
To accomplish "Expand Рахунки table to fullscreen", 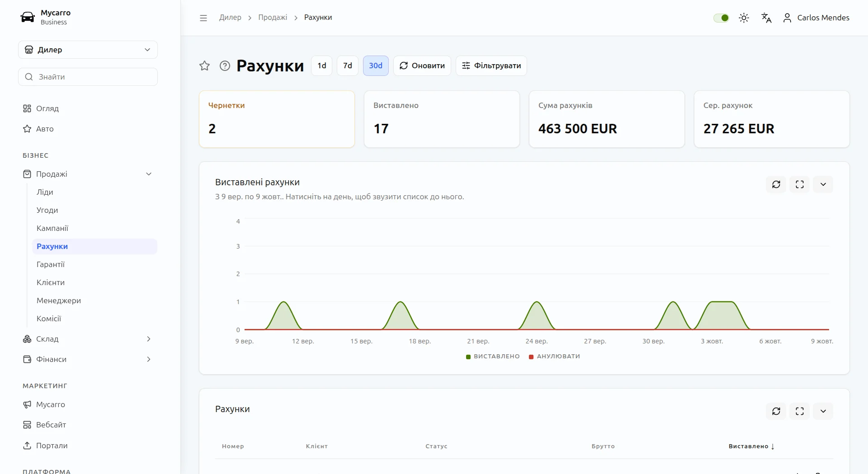I will click(800, 411).
